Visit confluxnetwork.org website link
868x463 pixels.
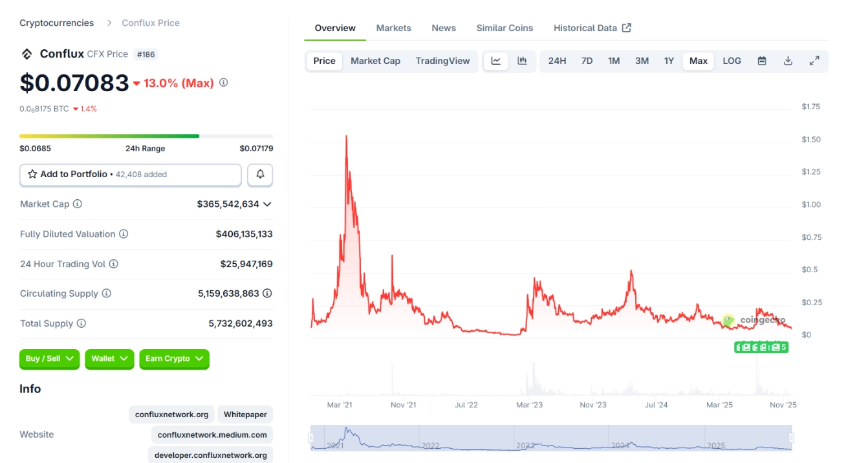[x=171, y=414]
